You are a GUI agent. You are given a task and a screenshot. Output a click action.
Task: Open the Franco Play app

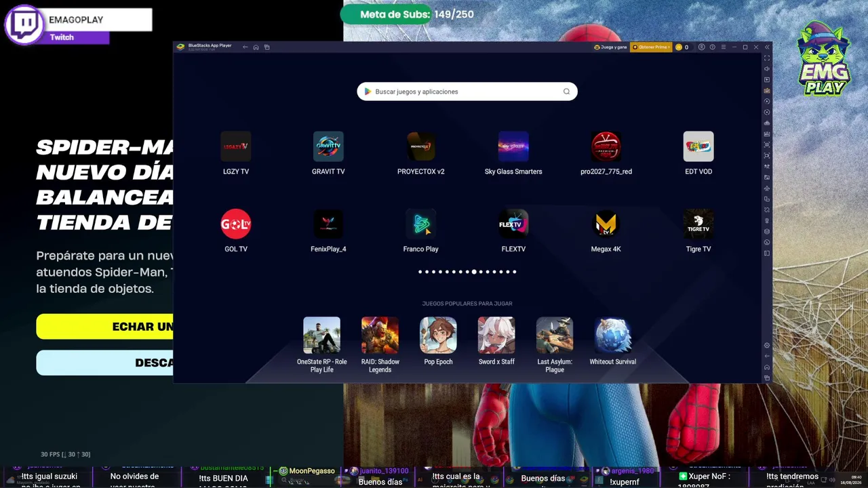tap(421, 224)
